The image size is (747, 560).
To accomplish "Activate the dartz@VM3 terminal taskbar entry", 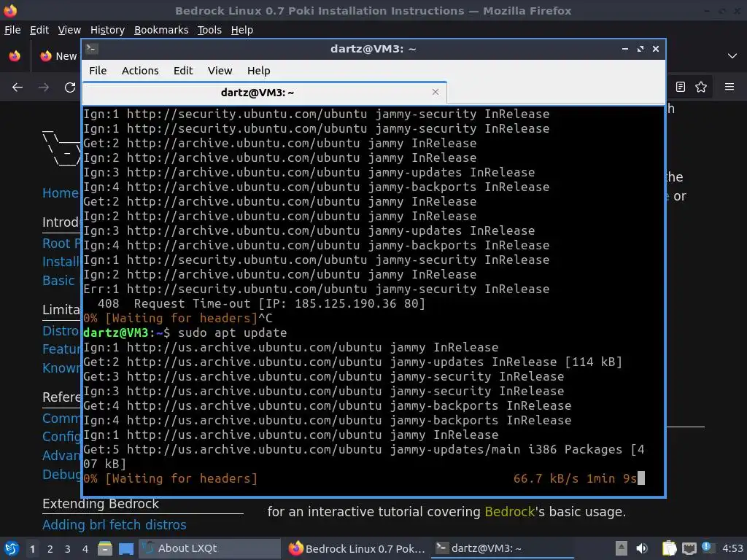I will (503, 548).
